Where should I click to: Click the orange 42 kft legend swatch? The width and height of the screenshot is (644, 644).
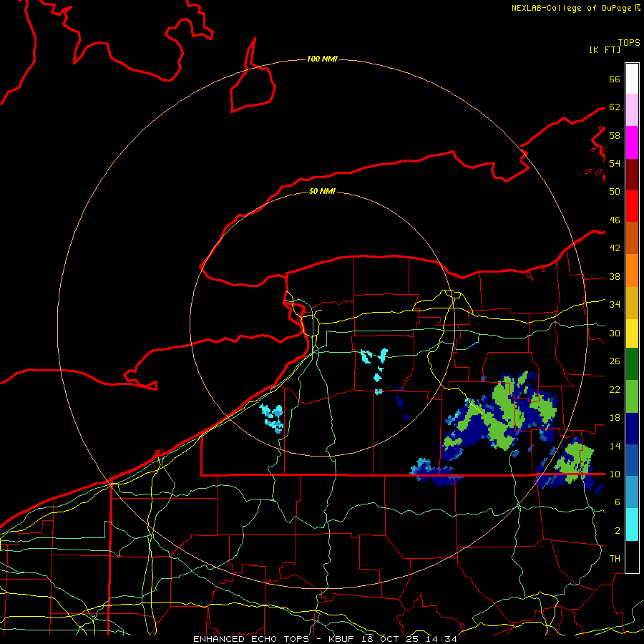[x=632, y=270]
